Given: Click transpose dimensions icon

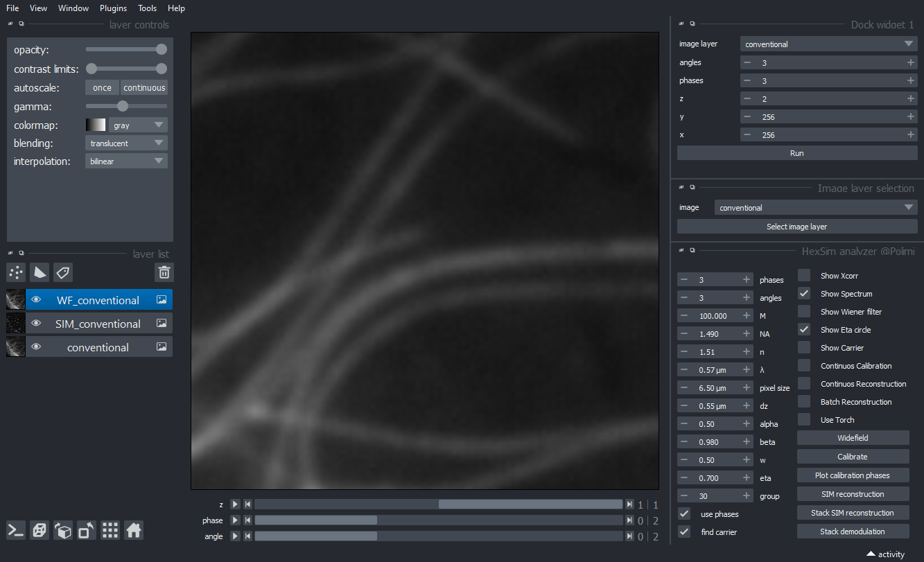Looking at the screenshot, I should 87,531.
